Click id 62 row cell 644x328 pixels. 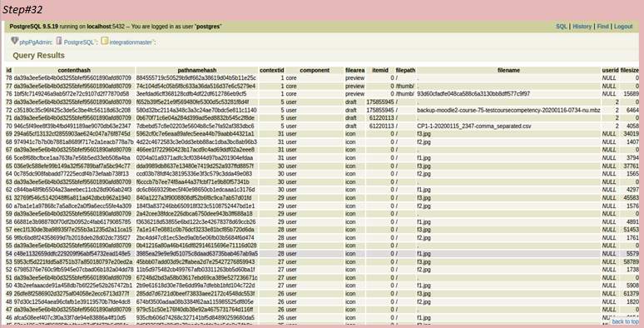tap(8, 190)
